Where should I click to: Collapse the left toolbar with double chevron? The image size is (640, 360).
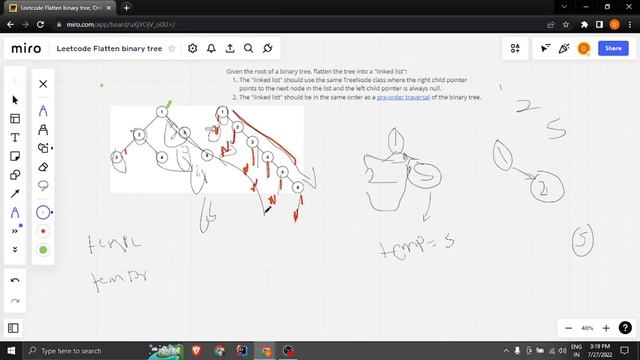tap(15, 249)
